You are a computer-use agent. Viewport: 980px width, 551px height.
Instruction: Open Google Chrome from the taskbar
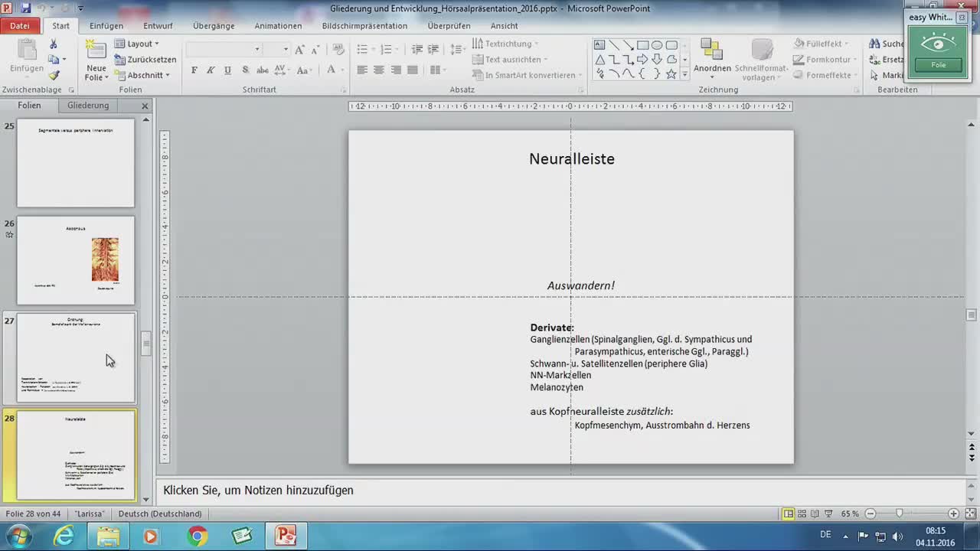(x=197, y=536)
